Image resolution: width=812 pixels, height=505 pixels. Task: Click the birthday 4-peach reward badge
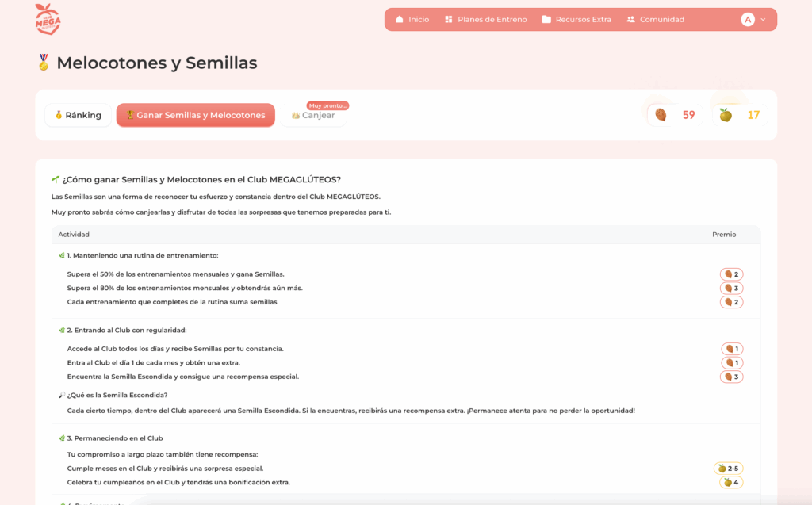pyautogui.click(x=731, y=482)
